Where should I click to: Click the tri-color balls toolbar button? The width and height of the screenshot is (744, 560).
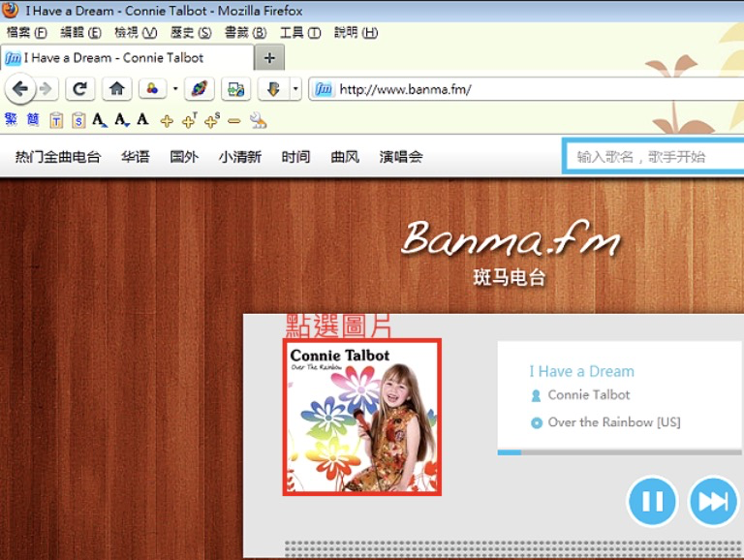pyautogui.click(x=152, y=89)
